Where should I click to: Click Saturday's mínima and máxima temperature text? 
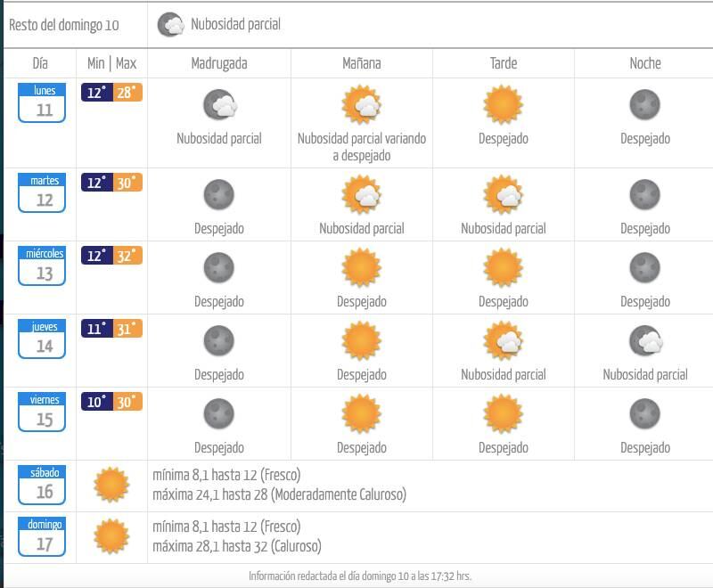(x=279, y=486)
